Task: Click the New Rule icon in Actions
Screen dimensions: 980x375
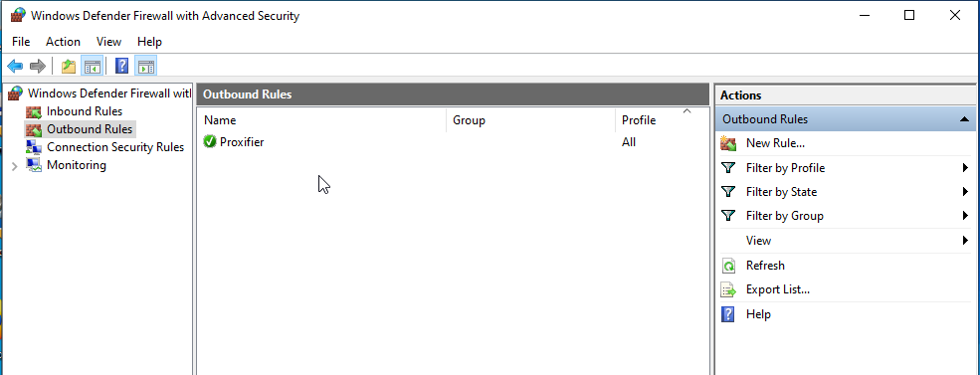Action: (x=728, y=143)
